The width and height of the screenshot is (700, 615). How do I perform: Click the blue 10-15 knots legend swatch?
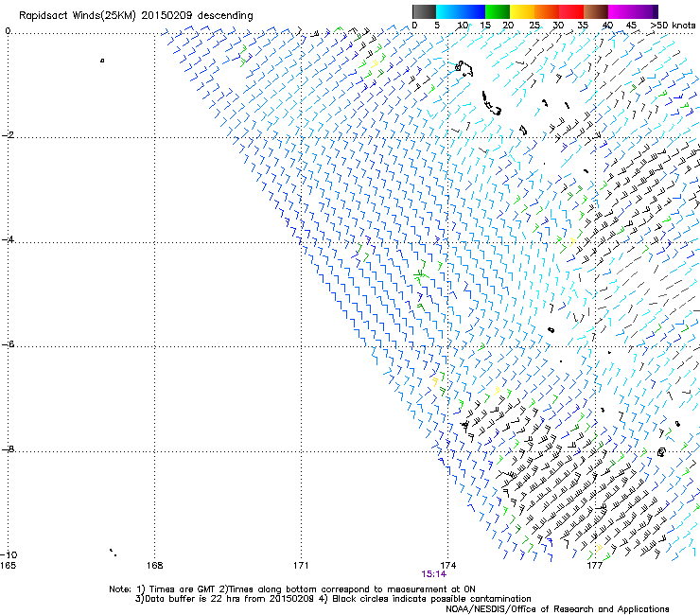coord(473,11)
